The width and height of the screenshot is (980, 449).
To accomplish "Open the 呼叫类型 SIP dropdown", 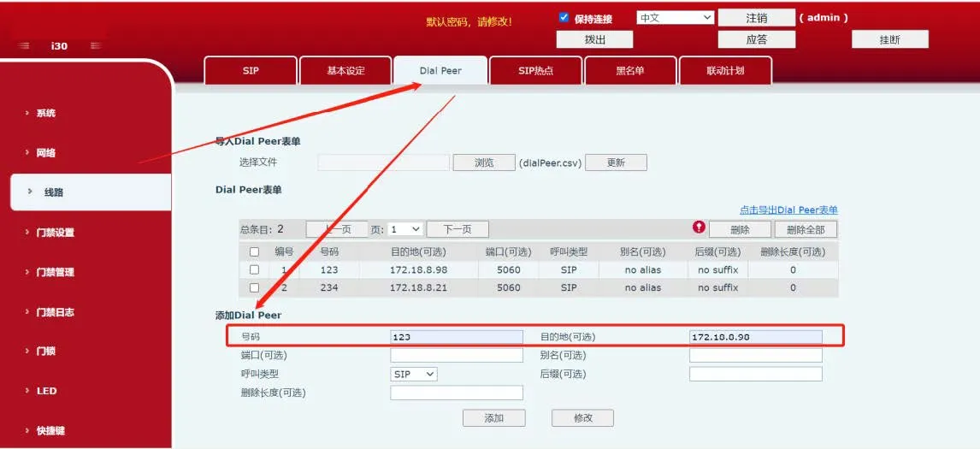I will 414,375.
